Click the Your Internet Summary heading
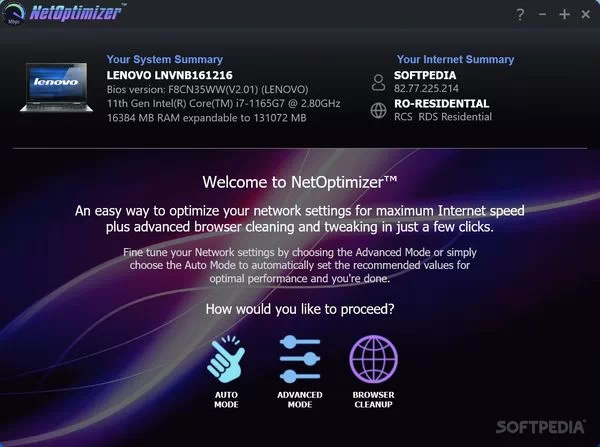Screen dimensions: 600x447 pyautogui.click(x=455, y=59)
